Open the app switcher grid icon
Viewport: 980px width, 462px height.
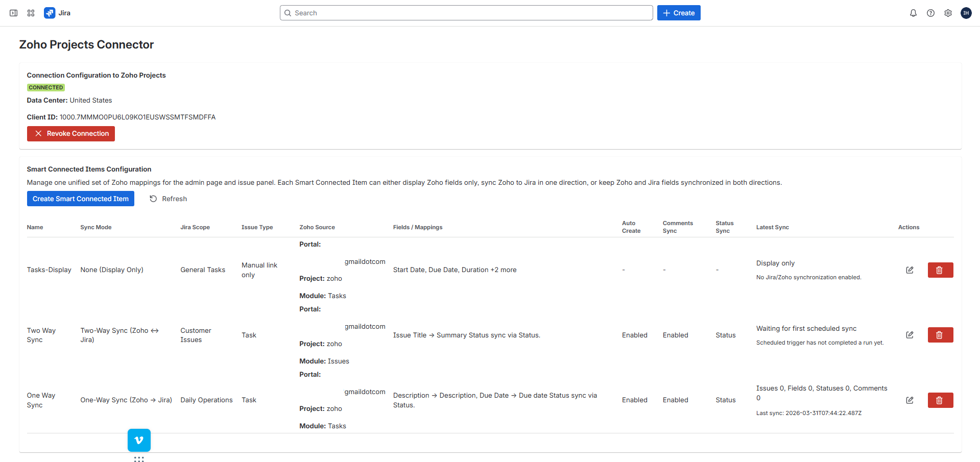click(x=31, y=13)
